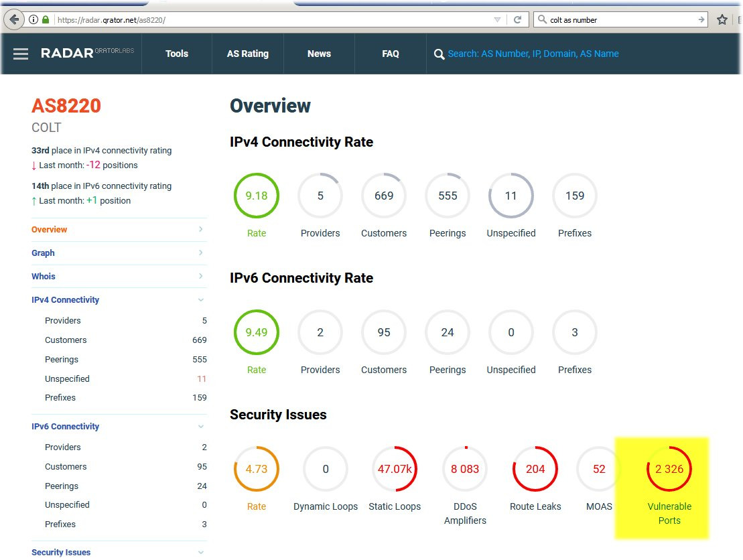
Task: Click the IPv4 Unspecified circle showing 11
Action: coord(511,196)
